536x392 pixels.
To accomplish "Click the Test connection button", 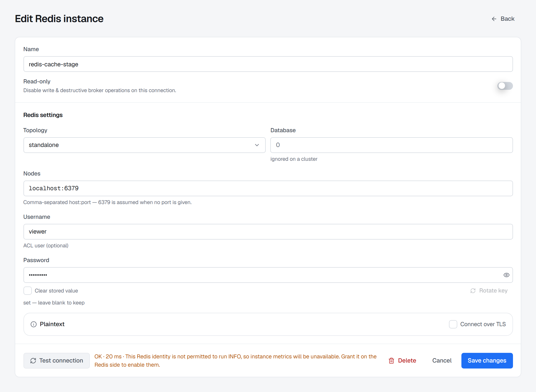I will click(56, 361).
